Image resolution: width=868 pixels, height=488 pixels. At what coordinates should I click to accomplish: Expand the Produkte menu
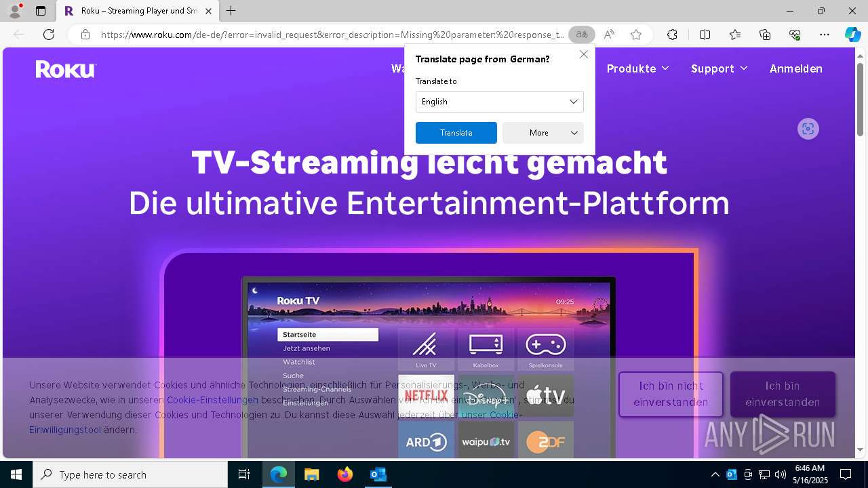tap(638, 68)
